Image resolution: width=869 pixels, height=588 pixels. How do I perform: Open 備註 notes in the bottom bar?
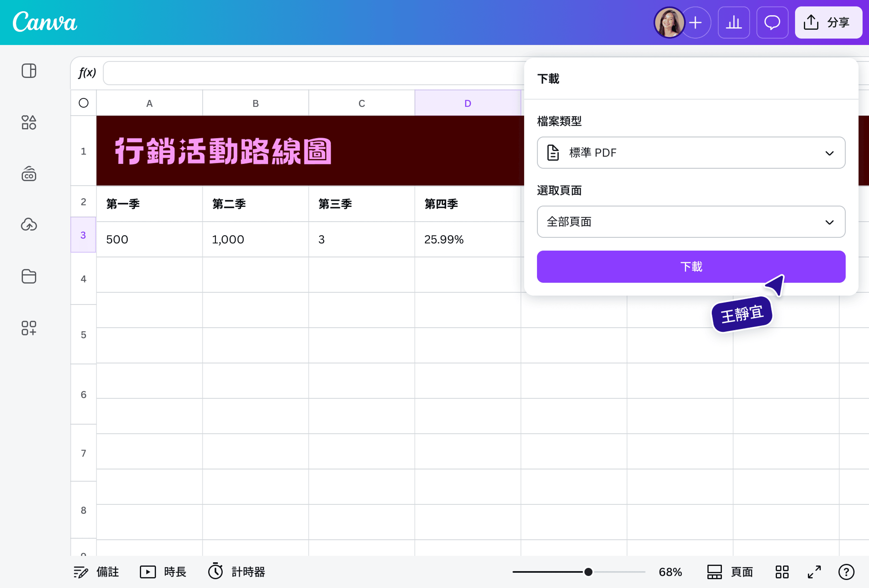click(96, 572)
